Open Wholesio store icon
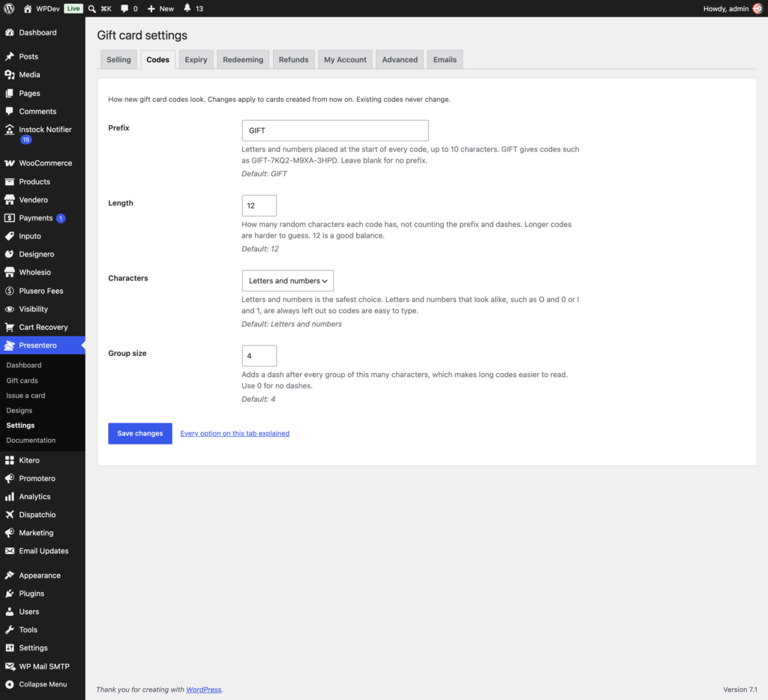The width and height of the screenshot is (768, 700). [9, 272]
